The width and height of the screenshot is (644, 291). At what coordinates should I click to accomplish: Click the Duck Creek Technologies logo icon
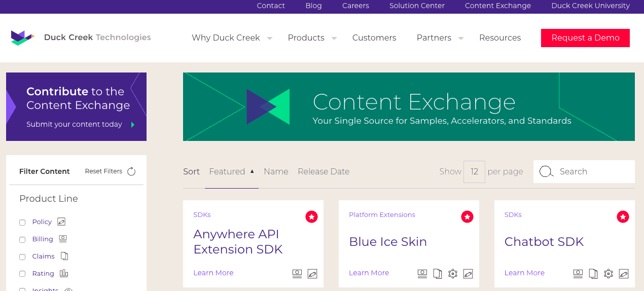click(x=23, y=38)
